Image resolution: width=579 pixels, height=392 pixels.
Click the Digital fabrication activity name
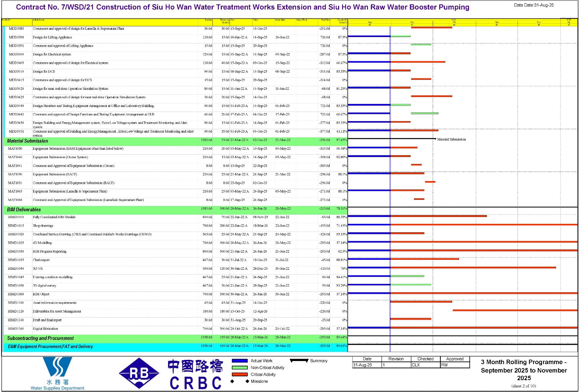(45, 329)
